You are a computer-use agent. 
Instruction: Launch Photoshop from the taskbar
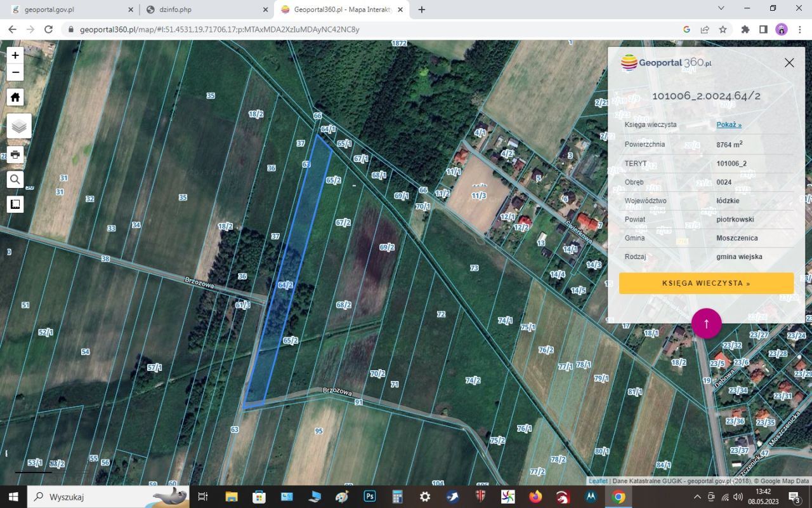point(369,496)
